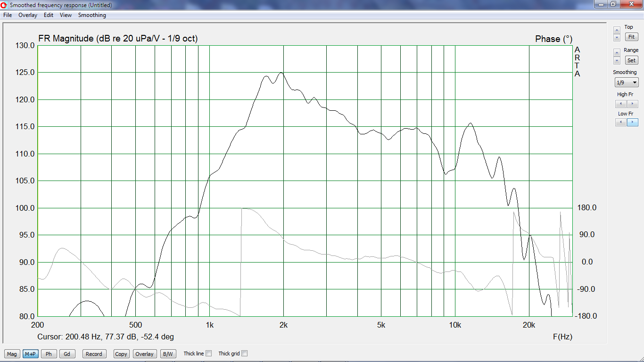Click the Range up arrow
The height and width of the screenshot is (362, 644).
[x=617, y=53]
